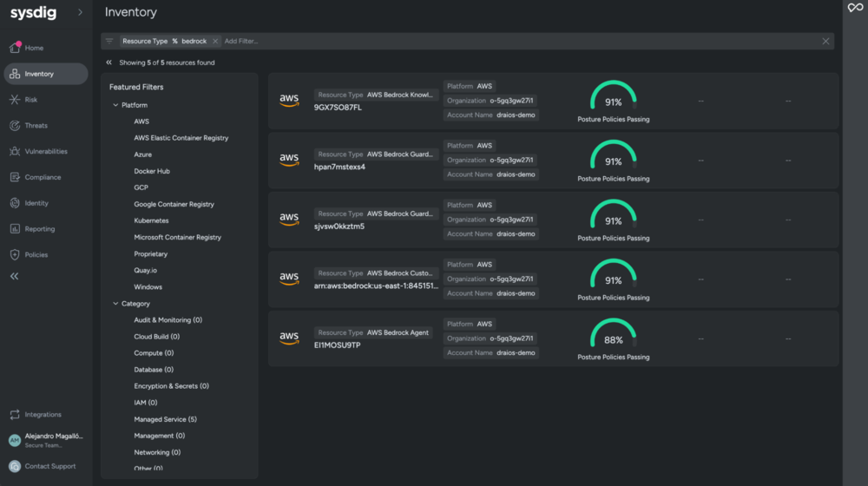Collapse the Platform filter group
The height and width of the screenshot is (486, 868).
(115, 105)
